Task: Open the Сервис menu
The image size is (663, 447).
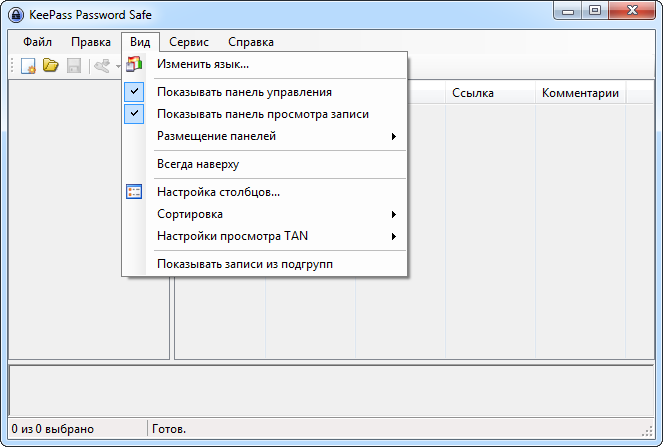Action: tap(189, 42)
